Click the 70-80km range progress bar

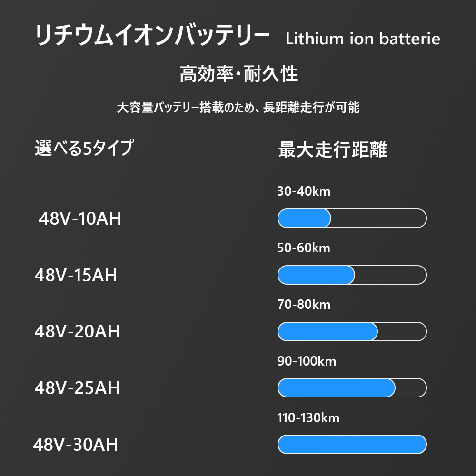pos(352,331)
